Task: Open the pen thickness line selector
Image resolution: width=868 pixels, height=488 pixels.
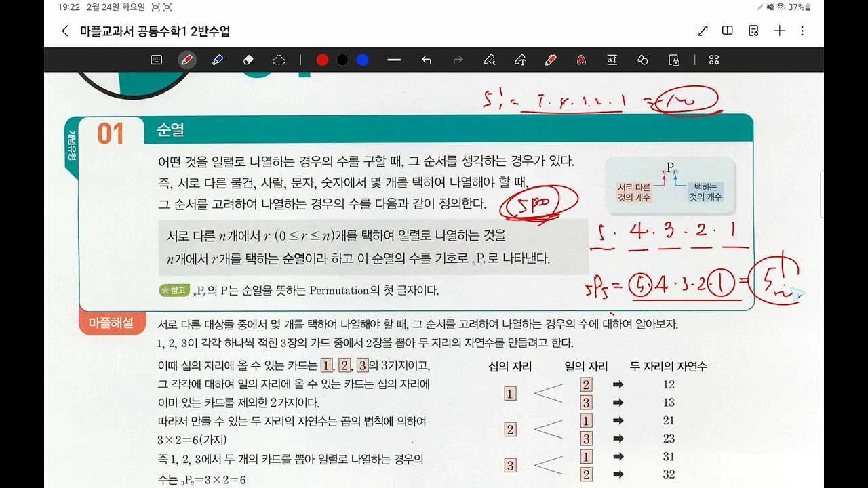Action: 394,60
